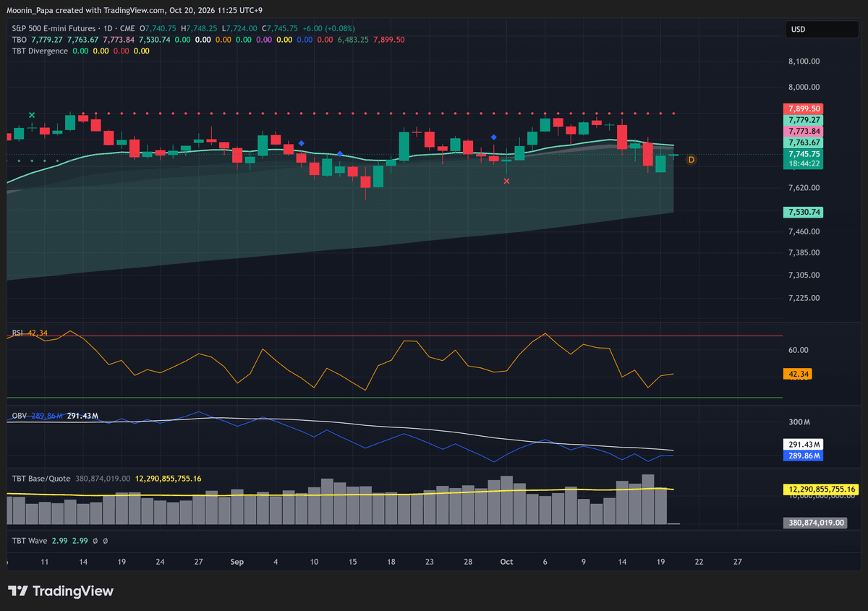The image size is (868, 611).
Task: Click the yellow 12,290,855,755.16 axis label
Action: [820, 490]
